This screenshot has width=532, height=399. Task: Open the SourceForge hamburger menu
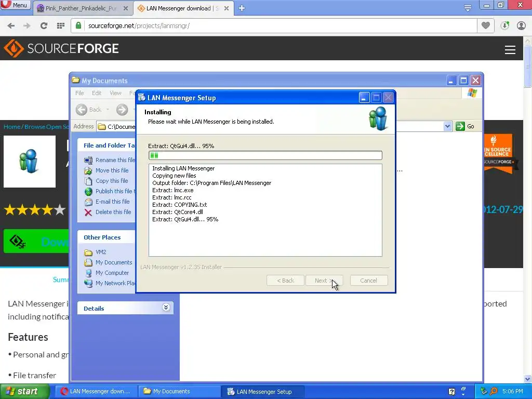pos(510,50)
